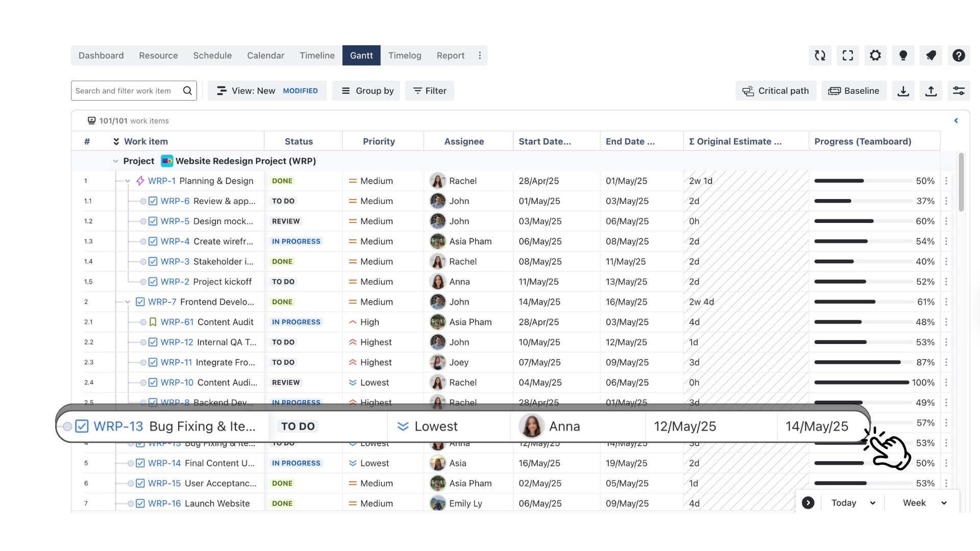
Task: Toggle the checkbox on WRP-13 Bug Fixing row
Action: pos(81,426)
